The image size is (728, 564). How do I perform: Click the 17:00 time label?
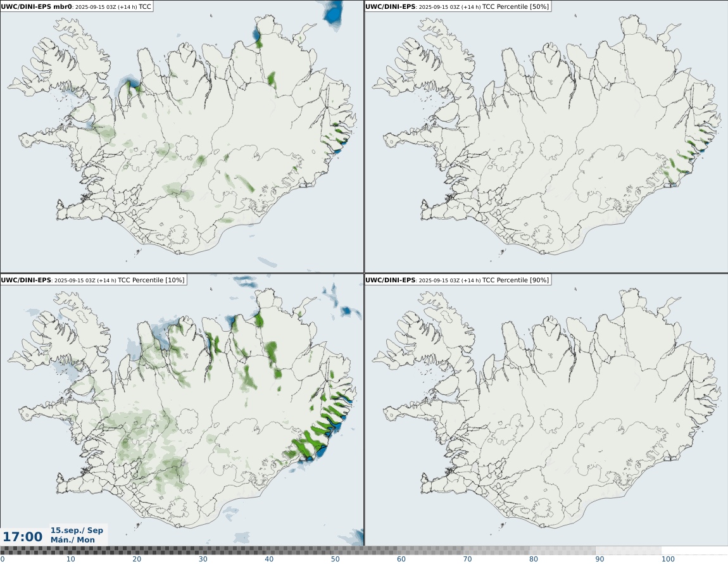pos(22,537)
